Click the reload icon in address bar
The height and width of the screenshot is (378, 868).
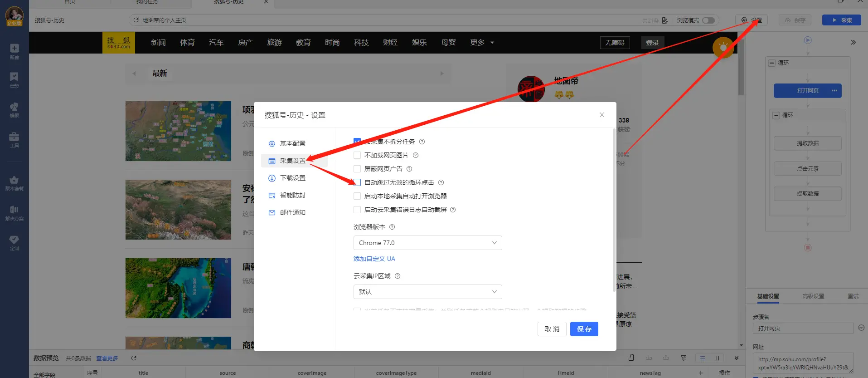coord(136,20)
